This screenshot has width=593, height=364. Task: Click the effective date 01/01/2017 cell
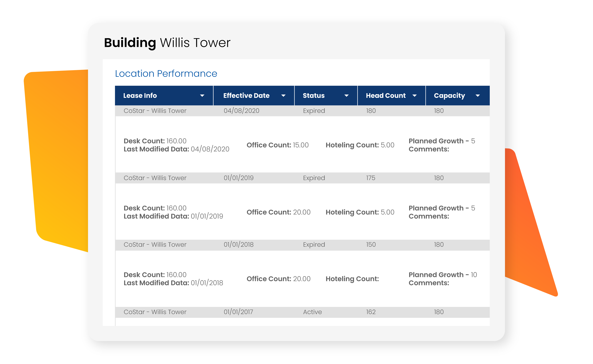coord(238,312)
